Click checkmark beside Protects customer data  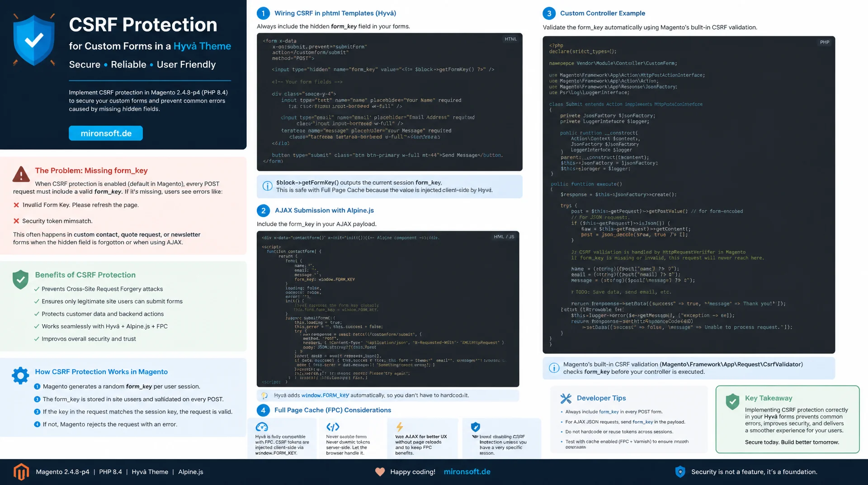pos(37,314)
